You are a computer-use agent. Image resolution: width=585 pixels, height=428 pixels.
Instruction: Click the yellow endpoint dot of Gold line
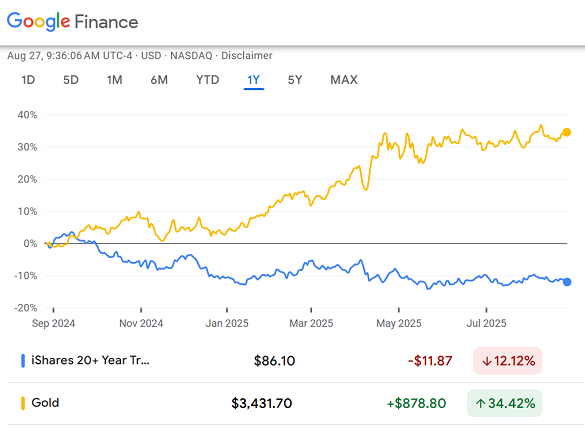[567, 132]
